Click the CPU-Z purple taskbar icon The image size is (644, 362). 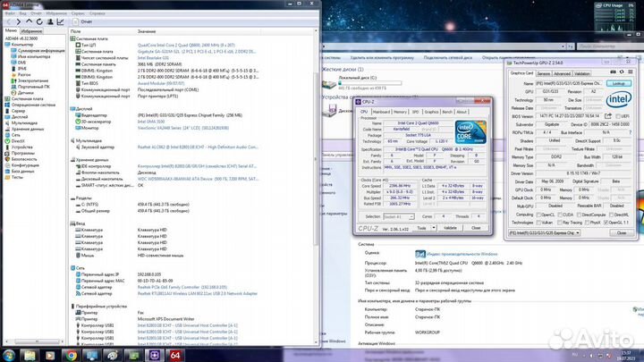coord(155,355)
